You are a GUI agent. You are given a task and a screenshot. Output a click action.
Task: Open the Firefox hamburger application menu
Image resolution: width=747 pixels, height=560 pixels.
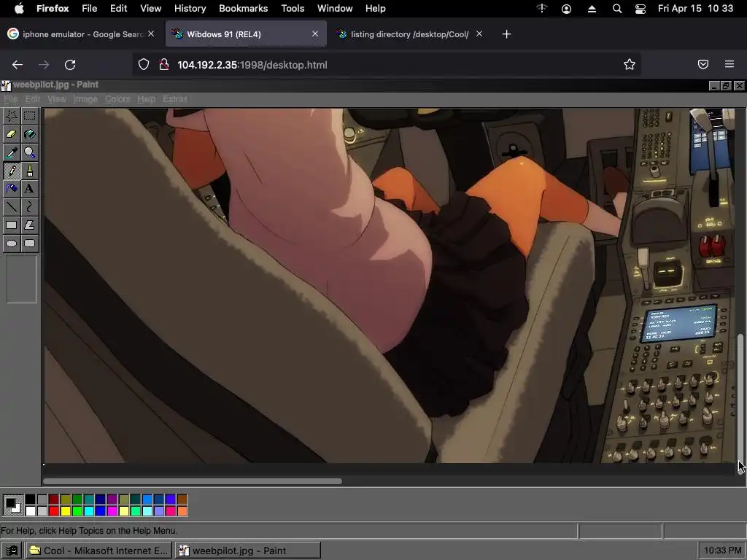coord(729,64)
